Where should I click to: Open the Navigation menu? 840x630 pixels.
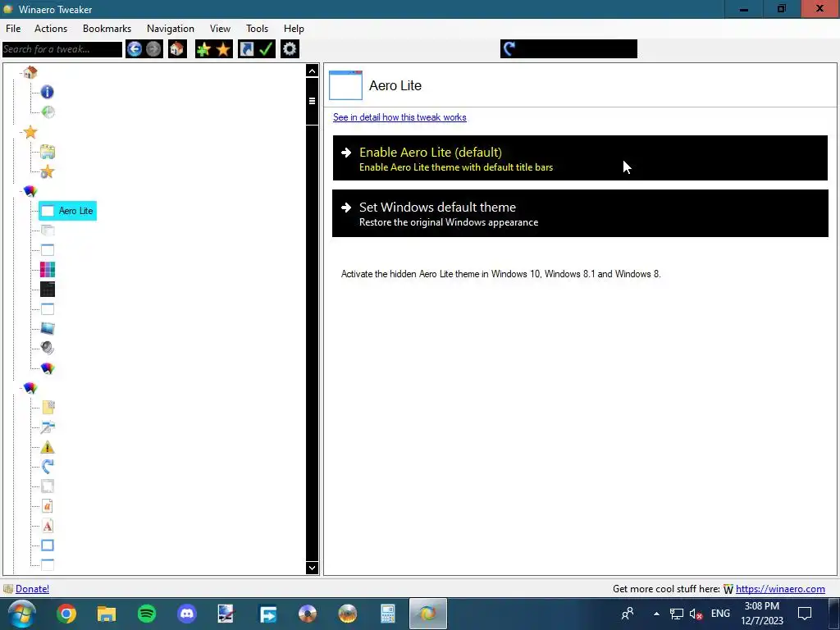[x=171, y=29]
